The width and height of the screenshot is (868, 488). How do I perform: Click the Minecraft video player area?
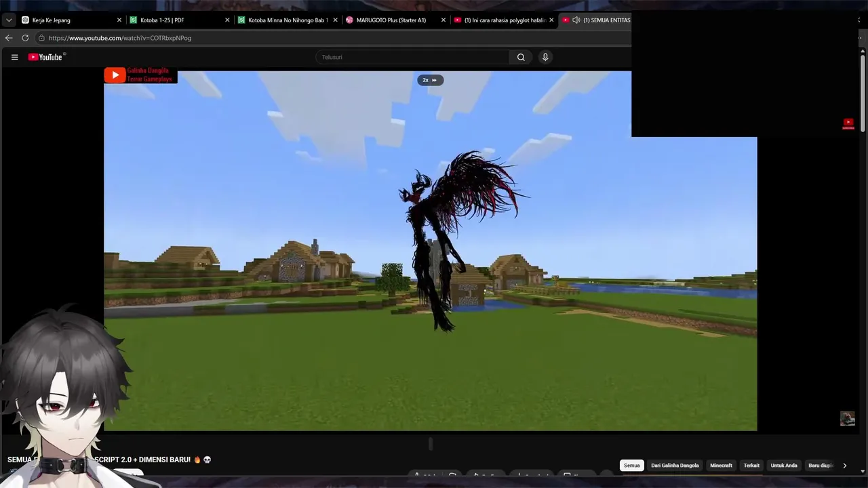(x=430, y=251)
